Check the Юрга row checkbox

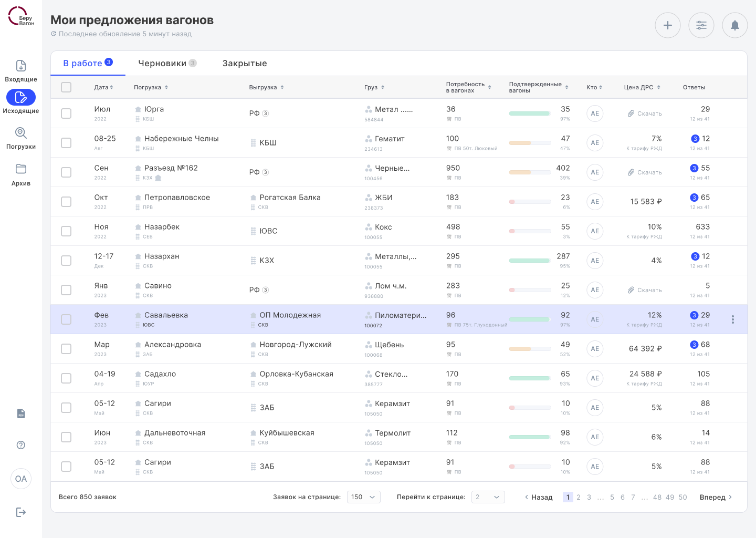pyautogui.click(x=66, y=113)
